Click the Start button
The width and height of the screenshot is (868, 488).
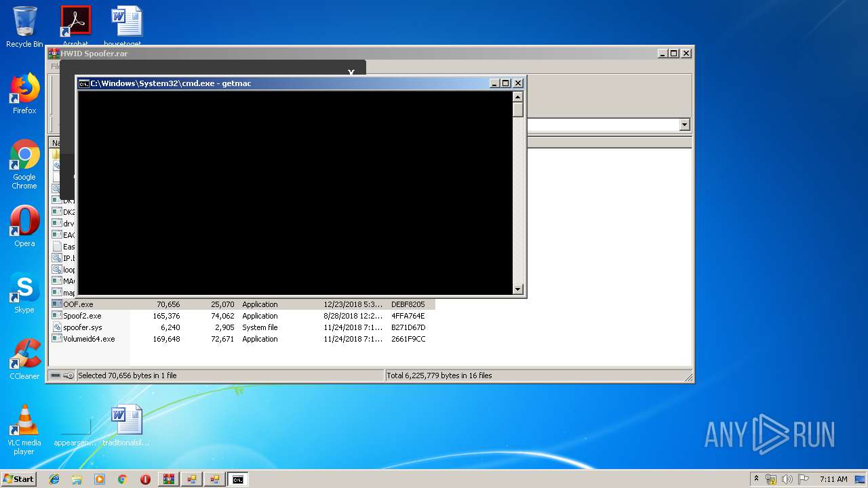click(18, 479)
